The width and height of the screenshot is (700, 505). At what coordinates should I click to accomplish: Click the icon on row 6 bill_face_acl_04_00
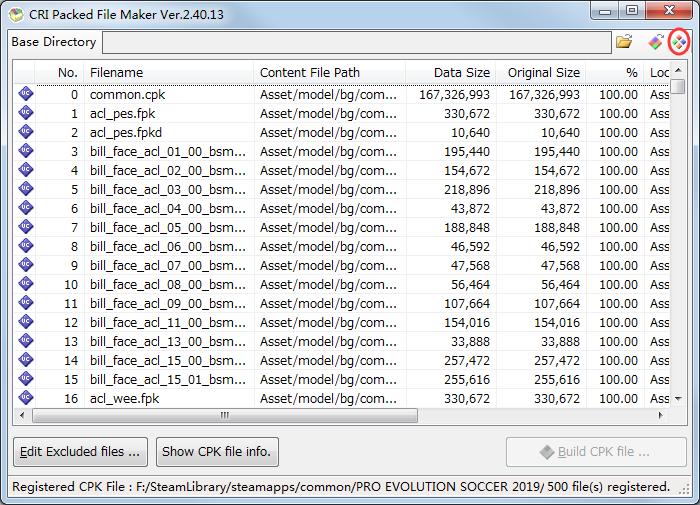click(x=26, y=208)
